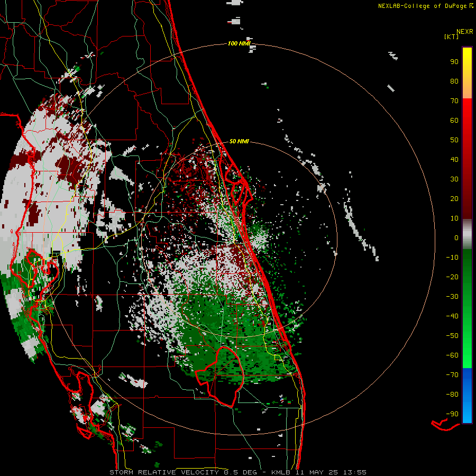Click the -80 value on the velocity scale

452,395
